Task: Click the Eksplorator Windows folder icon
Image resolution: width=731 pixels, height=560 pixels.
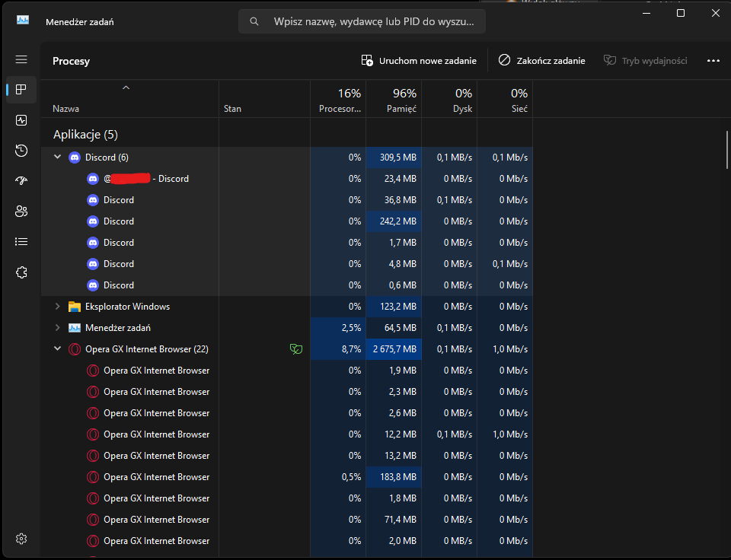Action: tap(75, 307)
